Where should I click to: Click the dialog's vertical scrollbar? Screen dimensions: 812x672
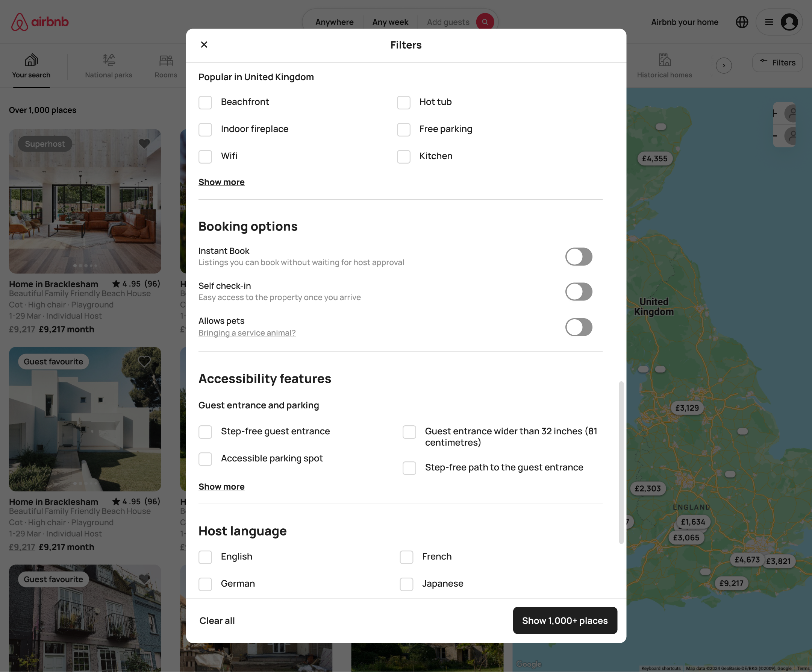tap(621, 462)
